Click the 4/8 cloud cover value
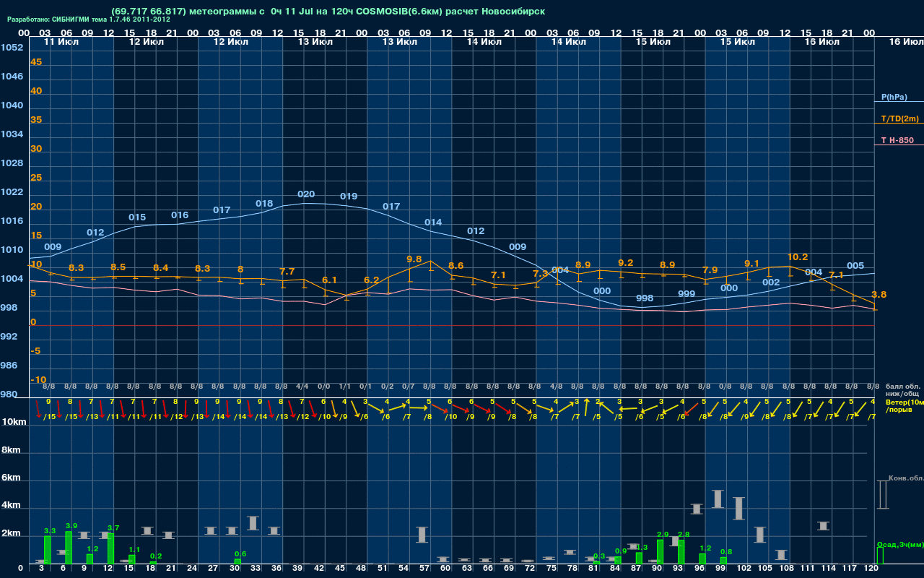 (x=556, y=387)
